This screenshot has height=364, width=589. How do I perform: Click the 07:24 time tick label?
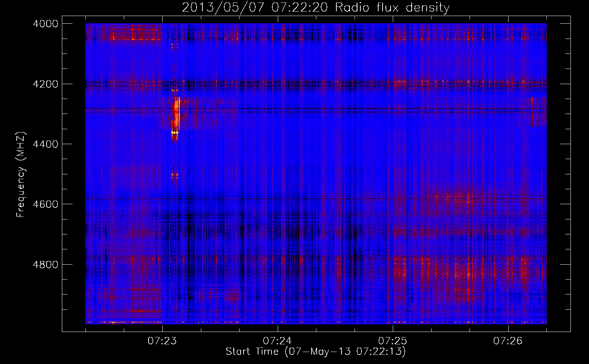click(278, 341)
